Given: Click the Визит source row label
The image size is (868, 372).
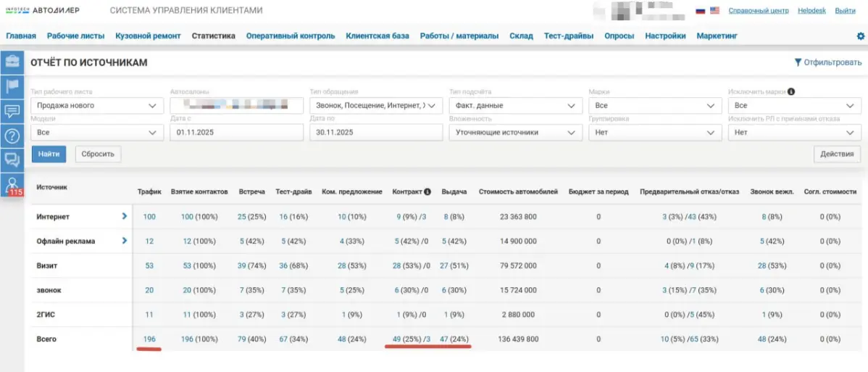Looking at the screenshot, I should [x=47, y=265].
